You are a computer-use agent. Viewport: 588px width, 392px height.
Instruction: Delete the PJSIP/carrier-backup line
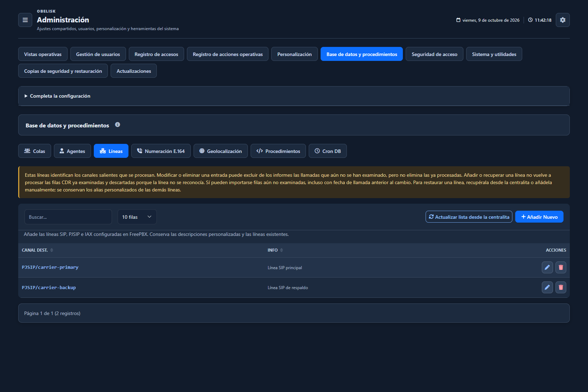pyautogui.click(x=561, y=287)
